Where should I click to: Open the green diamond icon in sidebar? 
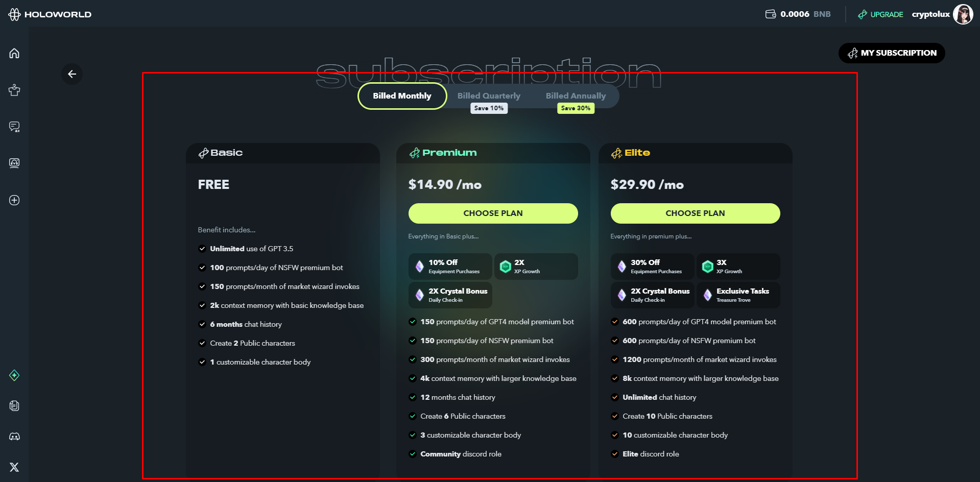pos(14,375)
